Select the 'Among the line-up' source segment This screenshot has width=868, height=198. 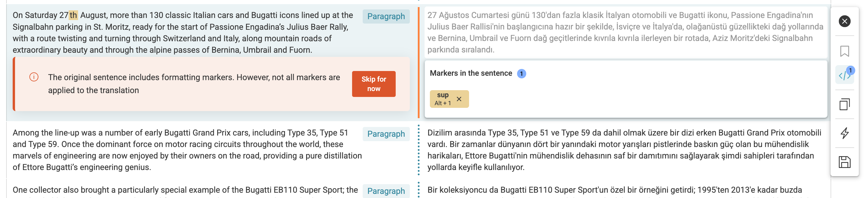(187, 150)
